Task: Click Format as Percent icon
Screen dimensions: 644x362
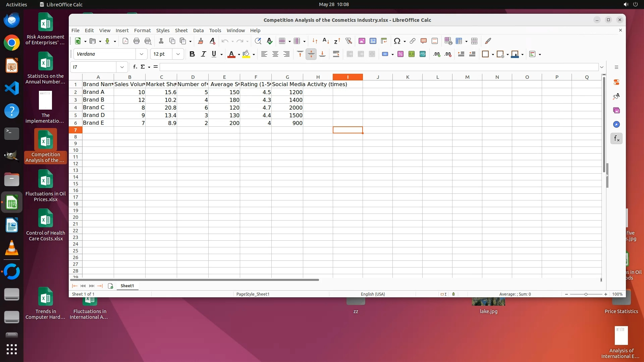Action: pyautogui.click(x=400, y=54)
